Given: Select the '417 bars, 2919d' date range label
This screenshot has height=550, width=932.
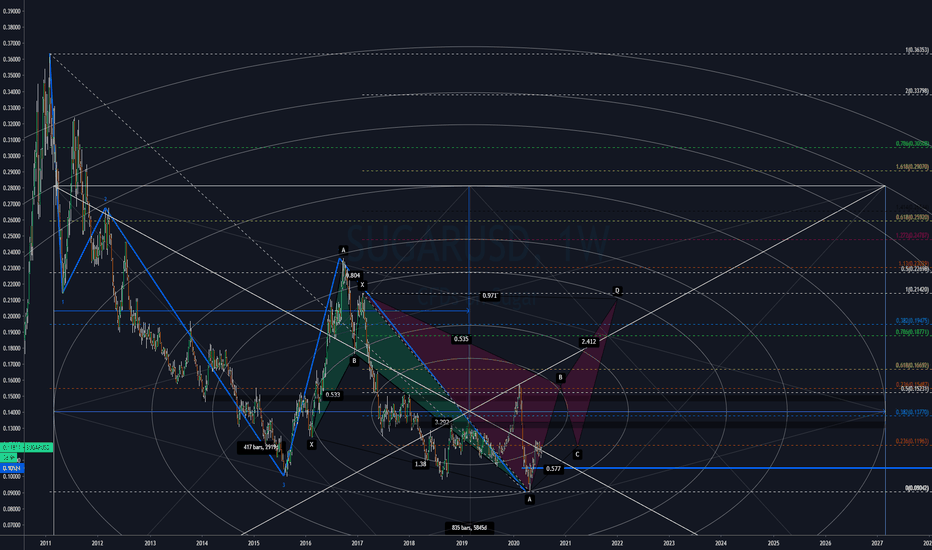Looking at the screenshot, I should click(x=260, y=447).
